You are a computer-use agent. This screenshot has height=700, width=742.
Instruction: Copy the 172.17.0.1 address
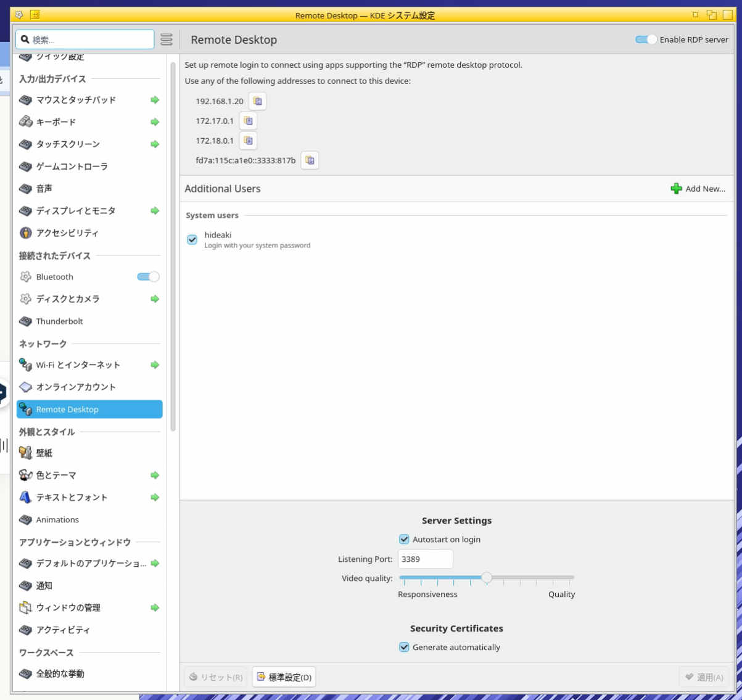point(248,121)
